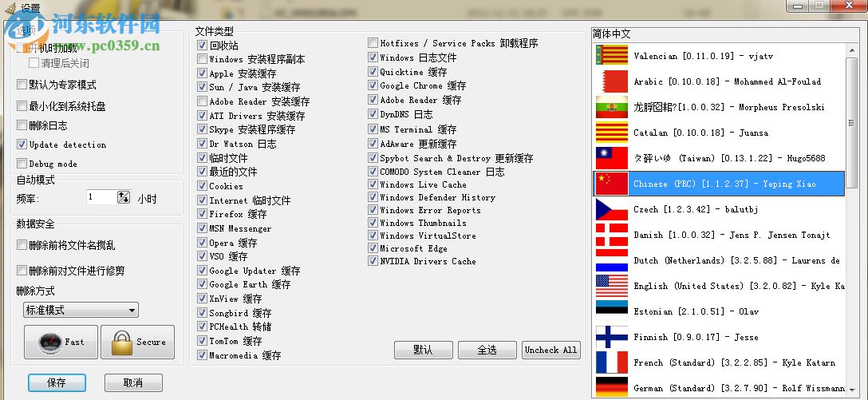Select the French (Standard) flag icon
868x400 pixels.
click(x=612, y=362)
